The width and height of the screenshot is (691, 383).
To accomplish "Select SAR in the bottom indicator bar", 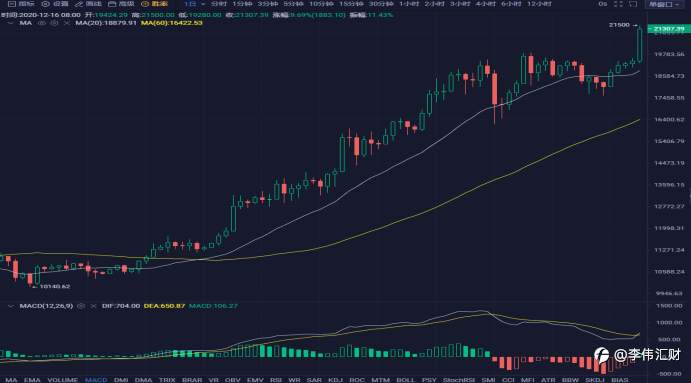I will click(314, 379).
